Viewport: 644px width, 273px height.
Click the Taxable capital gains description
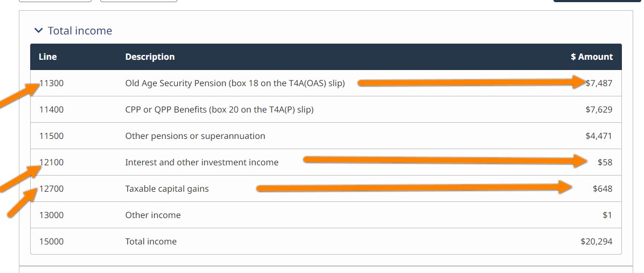point(167,189)
